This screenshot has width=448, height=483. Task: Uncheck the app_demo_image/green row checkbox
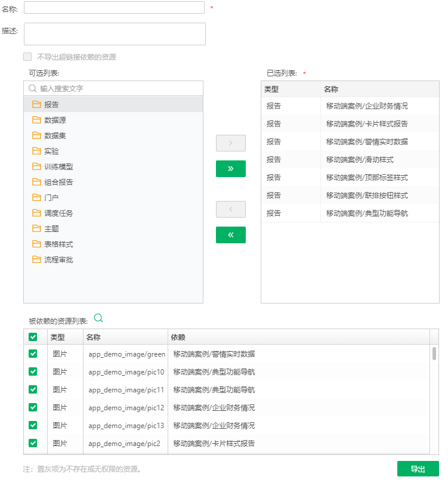coord(33,354)
